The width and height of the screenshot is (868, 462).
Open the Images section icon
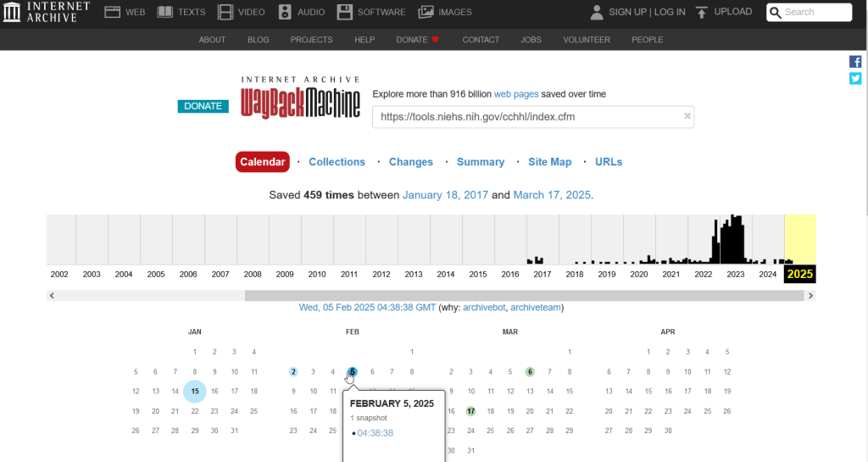(426, 13)
